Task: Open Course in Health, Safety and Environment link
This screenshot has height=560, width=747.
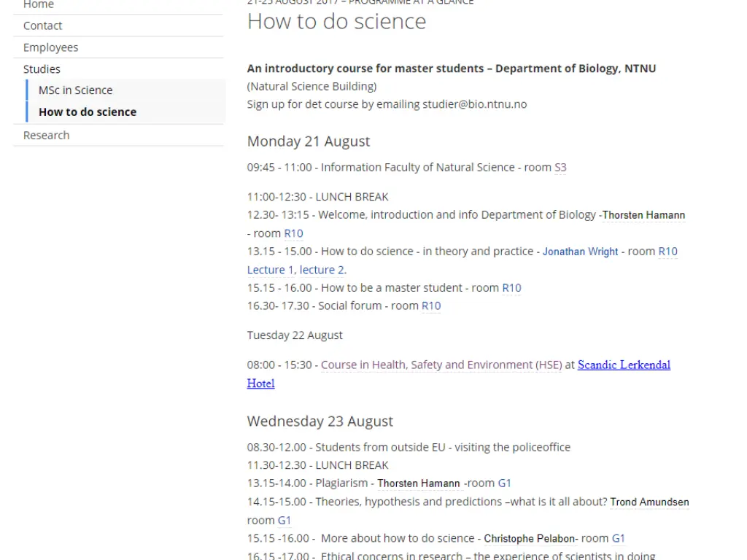Action: [x=441, y=365]
